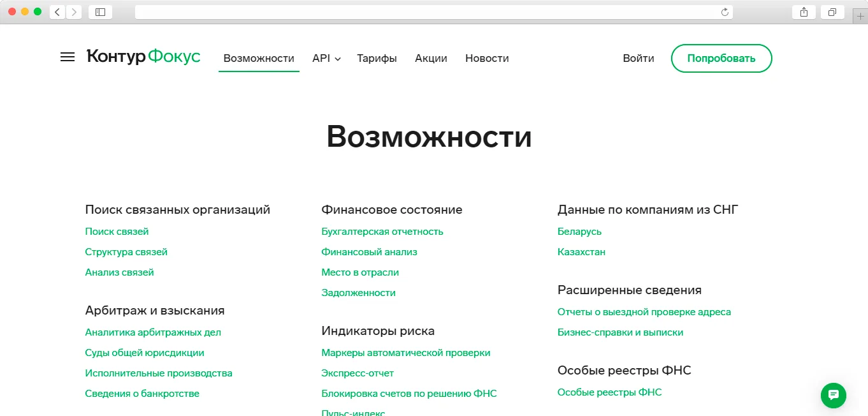Click the Индикаторы риска heading

378,331
